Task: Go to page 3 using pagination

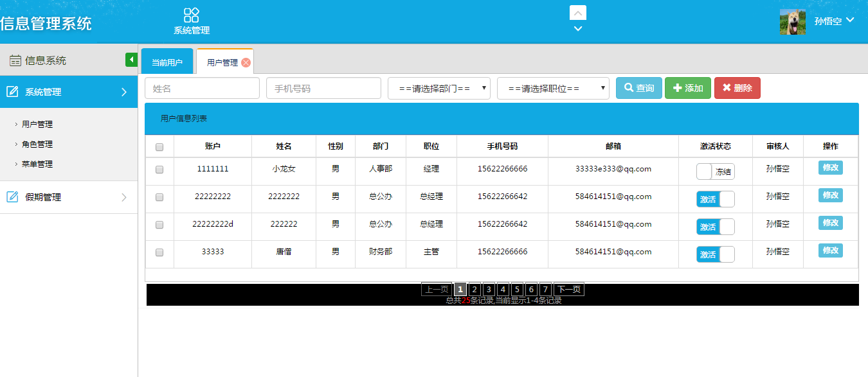Action: pos(488,289)
